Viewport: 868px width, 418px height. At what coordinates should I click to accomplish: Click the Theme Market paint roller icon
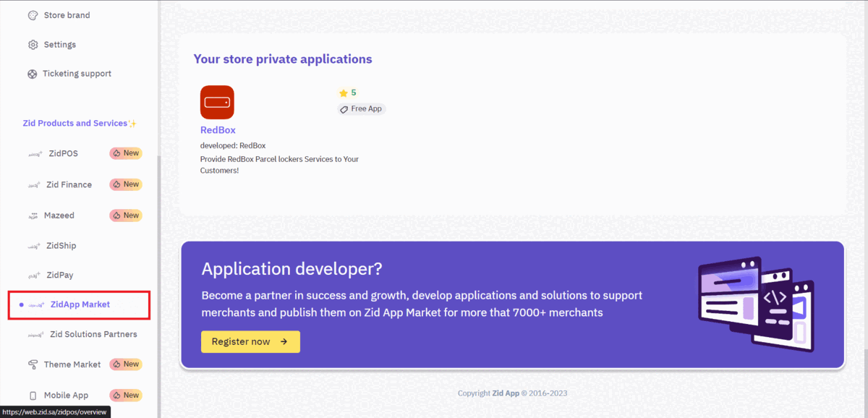pyautogui.click(x=33, y=364)
